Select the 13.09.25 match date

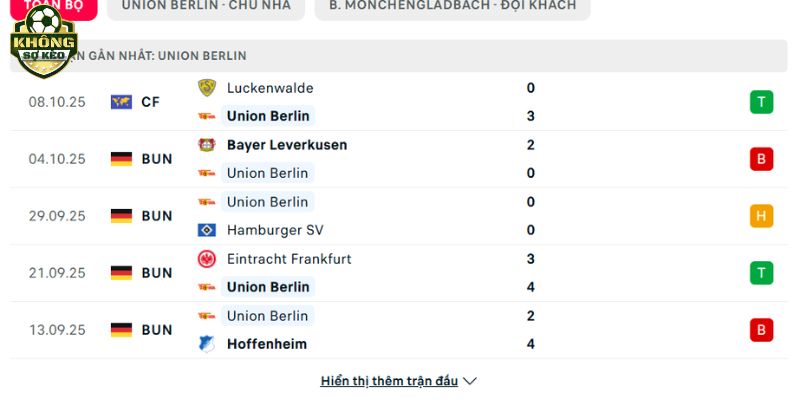[x=57, y=330]
